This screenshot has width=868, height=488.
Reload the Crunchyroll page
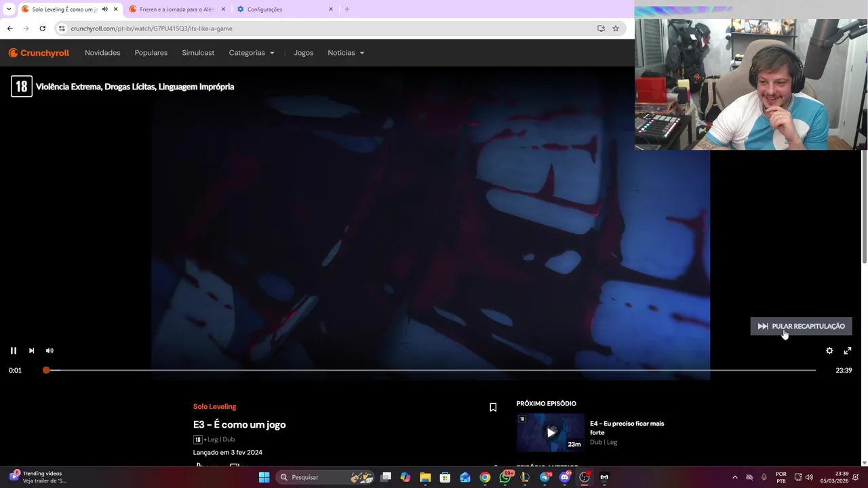42,28
